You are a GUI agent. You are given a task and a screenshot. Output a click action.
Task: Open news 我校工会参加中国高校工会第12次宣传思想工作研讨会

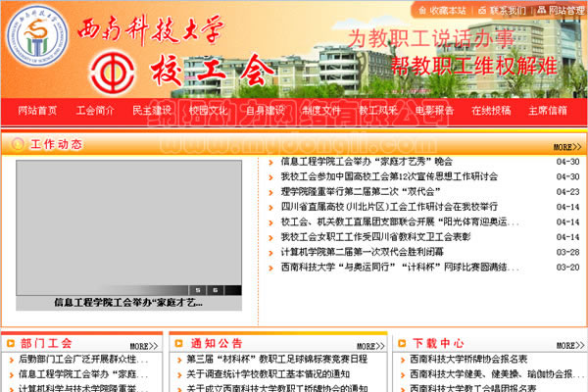pyautogui.click(x=389, y=176)
